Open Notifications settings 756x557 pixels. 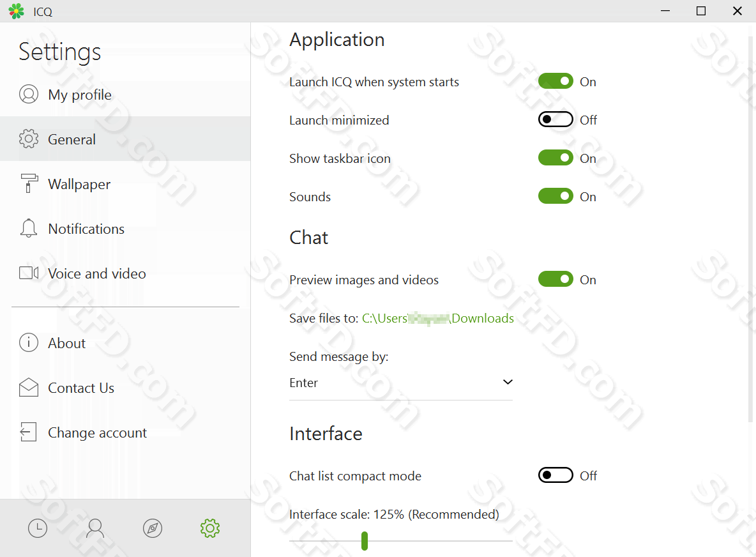125,229
